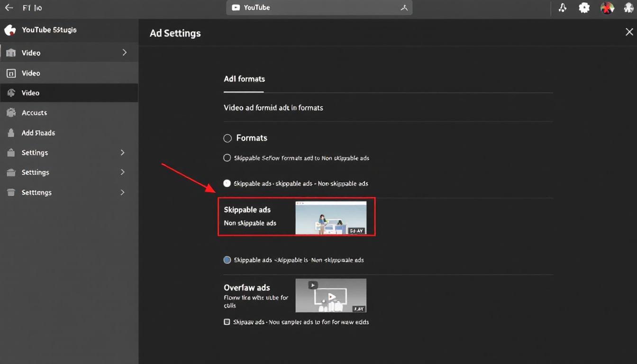The image size is (637, 364).
Task: Select the YouTube logo in the search bar
Action: (236, 7)
